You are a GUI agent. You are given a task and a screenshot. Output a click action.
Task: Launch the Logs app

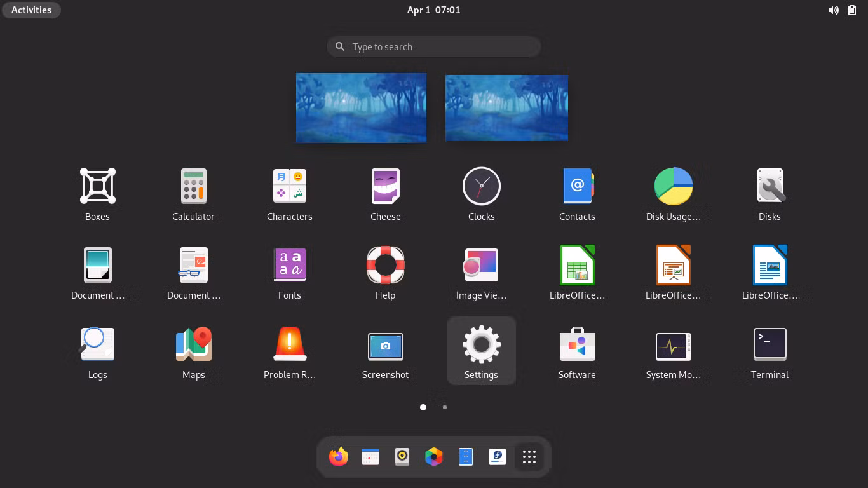click(97, 351)
